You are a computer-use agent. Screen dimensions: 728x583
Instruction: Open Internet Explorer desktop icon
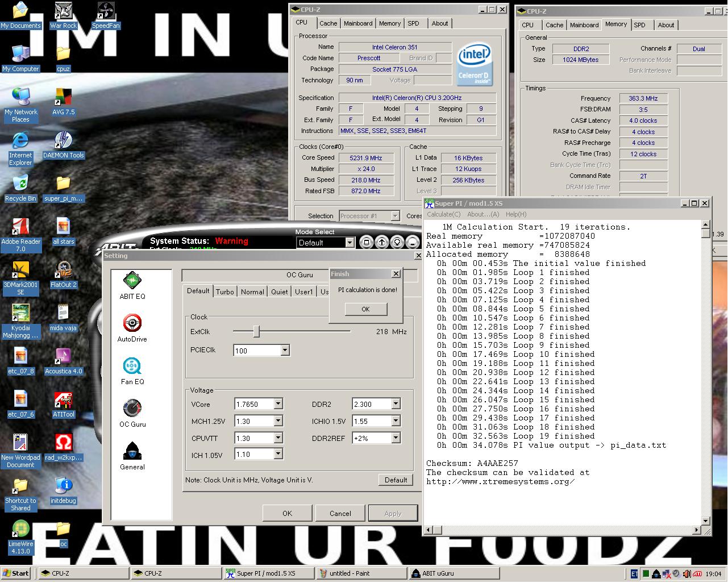(x=20, y=149)
